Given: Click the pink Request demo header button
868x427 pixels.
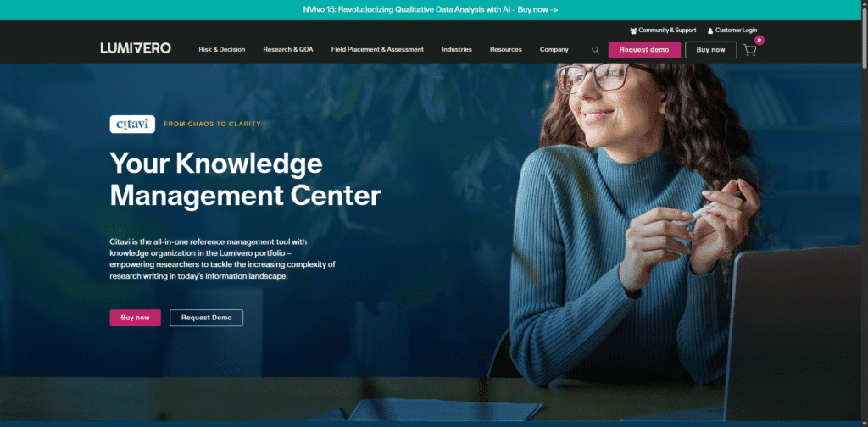Looking at the screenshot, I should point(644,50).
